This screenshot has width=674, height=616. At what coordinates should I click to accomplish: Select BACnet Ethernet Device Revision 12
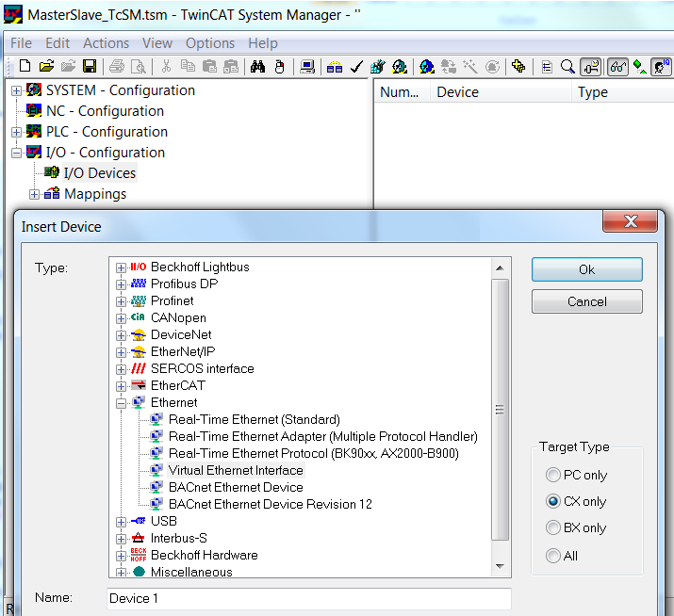(x=270, y=504)
